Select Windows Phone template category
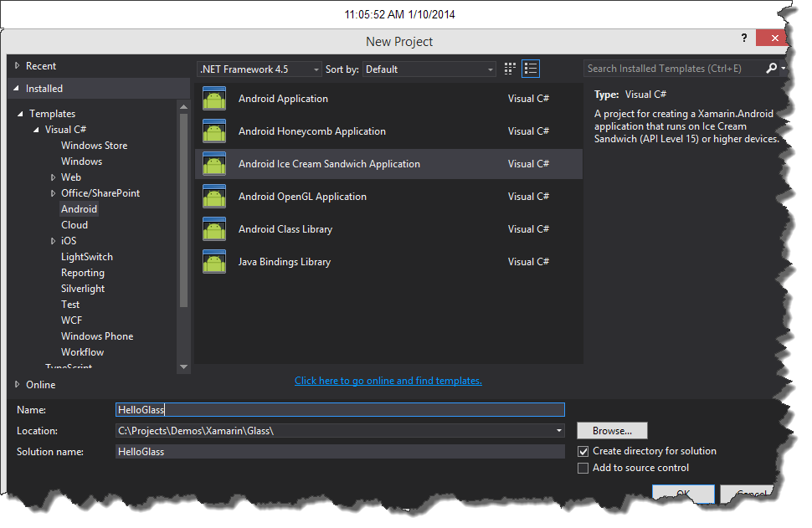The width and height of the screenshot is (812, 528). pos(97,336)
